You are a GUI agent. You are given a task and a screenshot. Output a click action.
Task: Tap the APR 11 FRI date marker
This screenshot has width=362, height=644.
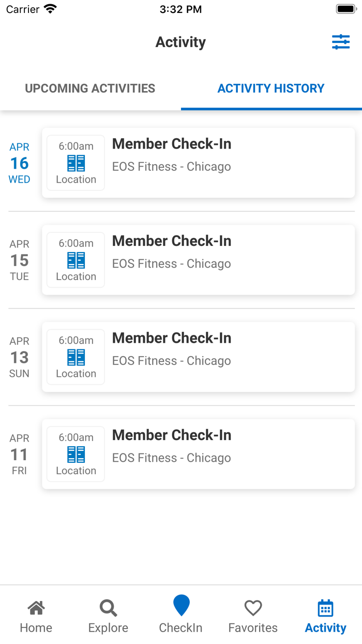coord(19,454)
